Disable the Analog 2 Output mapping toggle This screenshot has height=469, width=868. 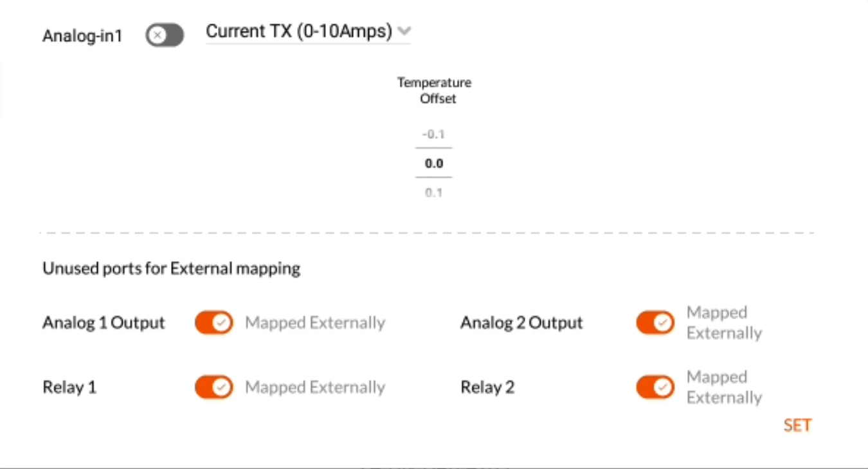point(655,322)
